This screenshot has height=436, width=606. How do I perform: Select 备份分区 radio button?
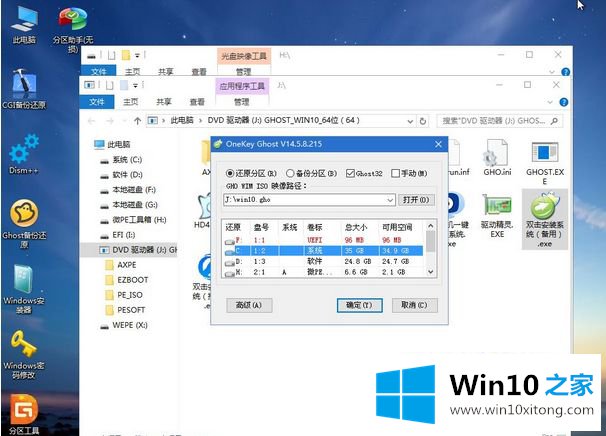[x=290, y=173]
